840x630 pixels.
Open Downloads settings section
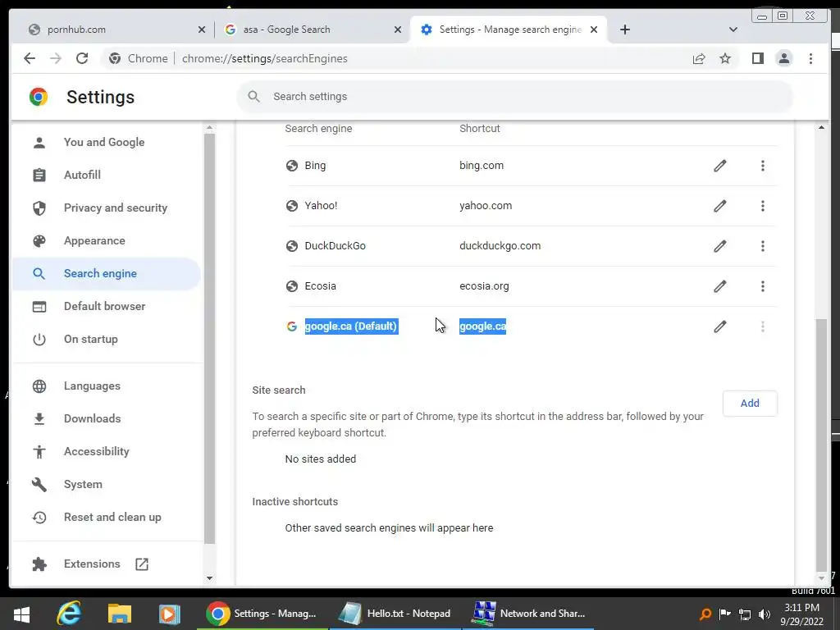[x=106, y=418]
